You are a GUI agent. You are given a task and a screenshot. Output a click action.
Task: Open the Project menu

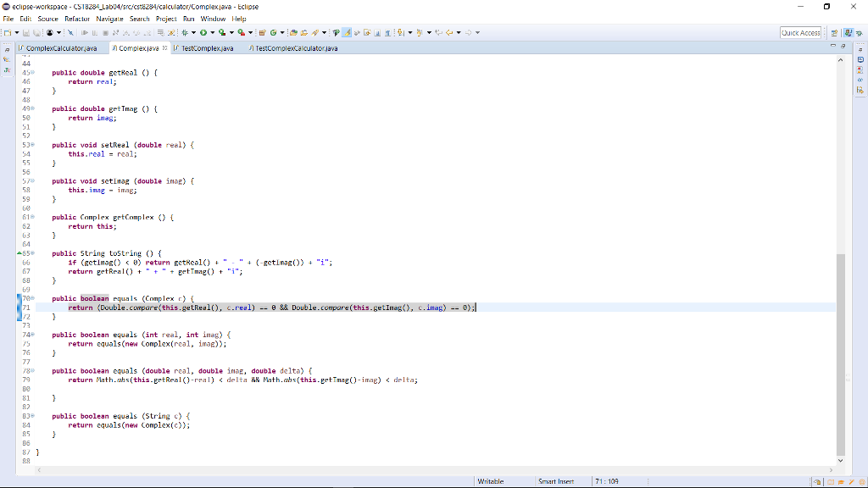tap(166, 19)
